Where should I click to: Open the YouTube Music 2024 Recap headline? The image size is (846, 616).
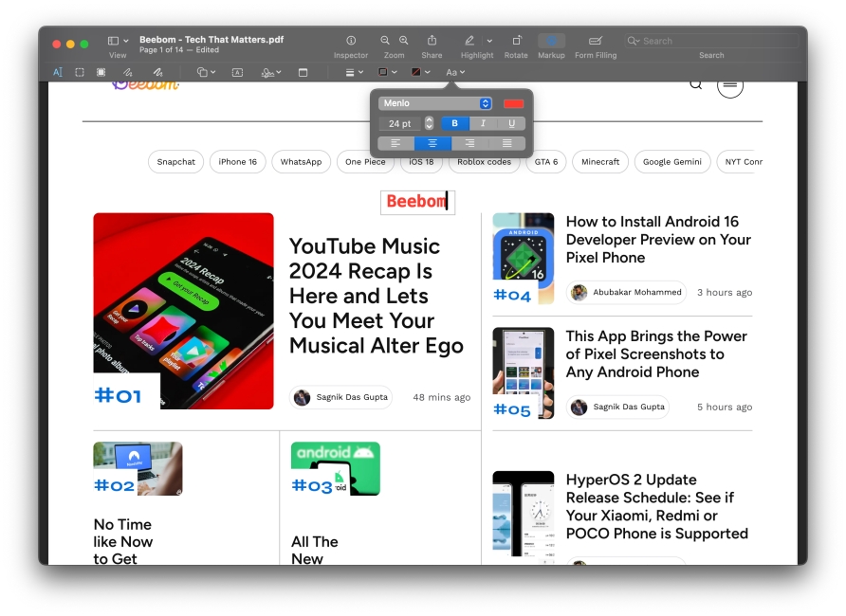pyautogui.click(x=377, y=296)
